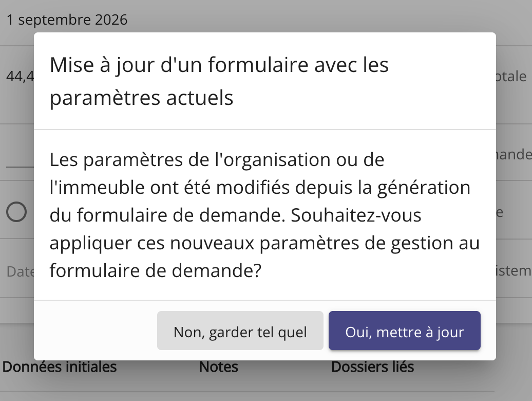
Task: Switch to Données initiales tab
Action: [x=60, y=367]
